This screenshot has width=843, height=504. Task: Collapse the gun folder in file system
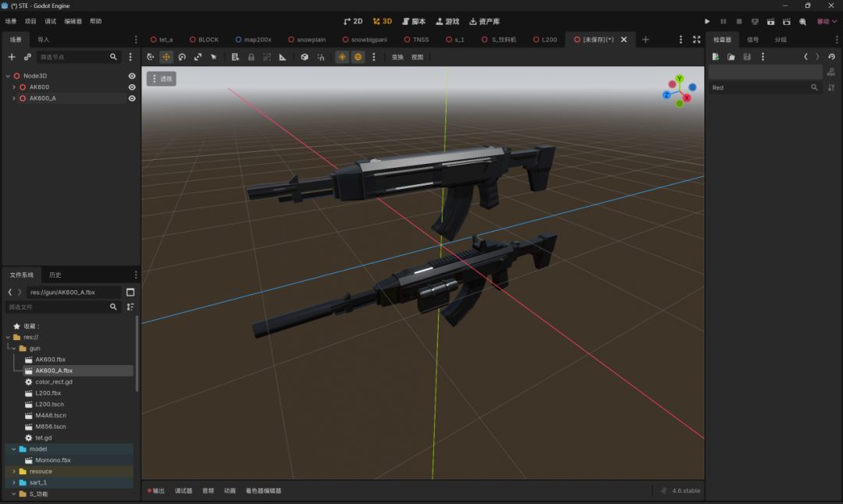13,349
